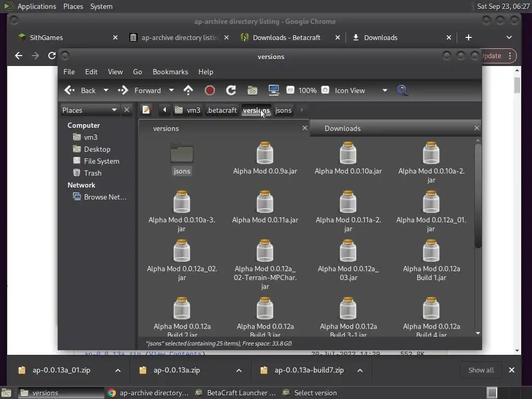Select Alpha Mod 0.0.10a-2.jar file

pyautogui.click(x=431, y=163)
